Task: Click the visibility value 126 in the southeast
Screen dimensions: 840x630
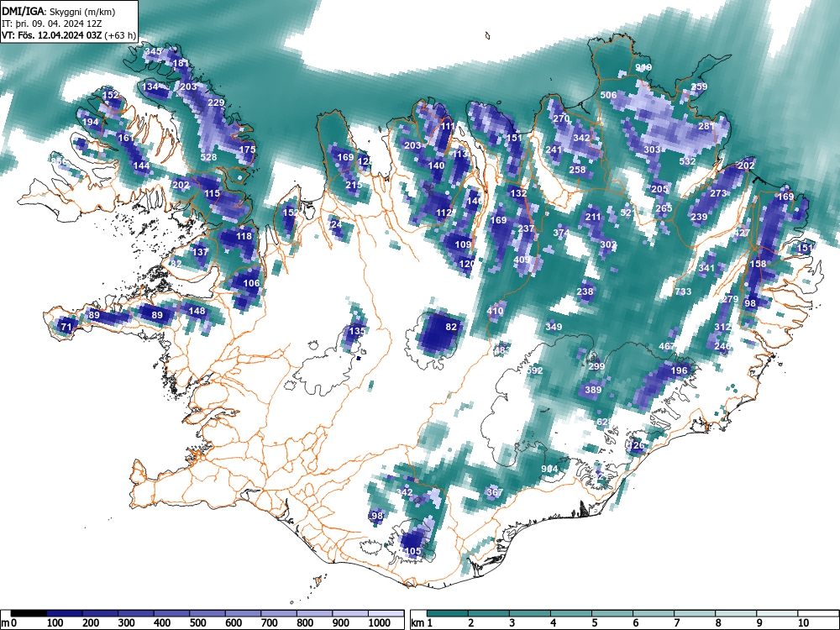Action: pyautogui.click(x=636, y=445)
